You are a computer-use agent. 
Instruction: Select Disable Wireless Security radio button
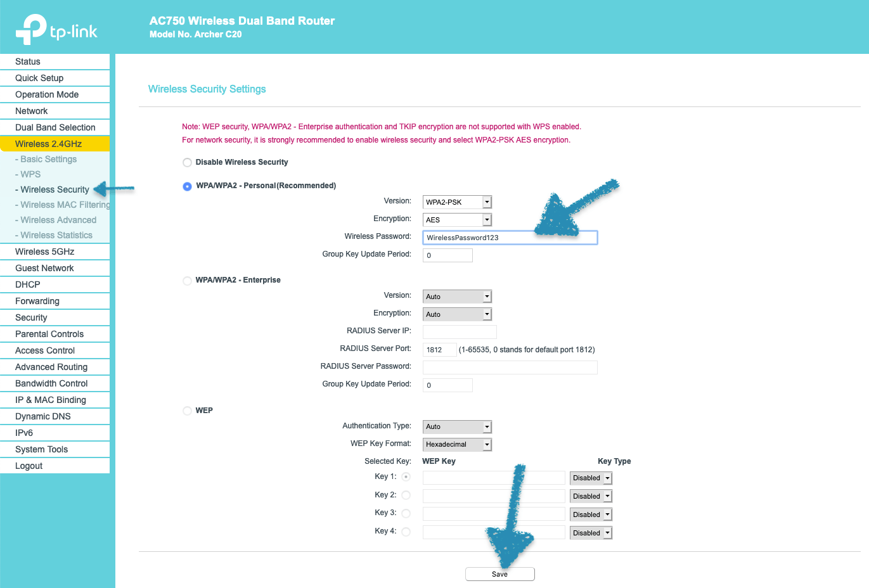coord(187,163)
